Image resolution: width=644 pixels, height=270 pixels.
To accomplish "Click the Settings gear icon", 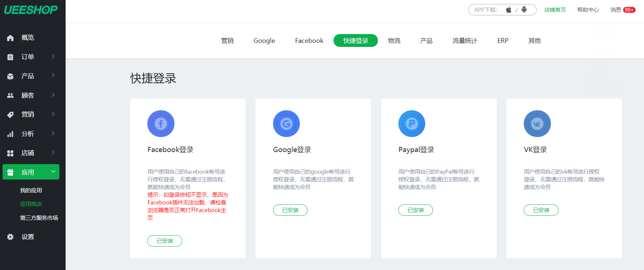I will 10,237.
